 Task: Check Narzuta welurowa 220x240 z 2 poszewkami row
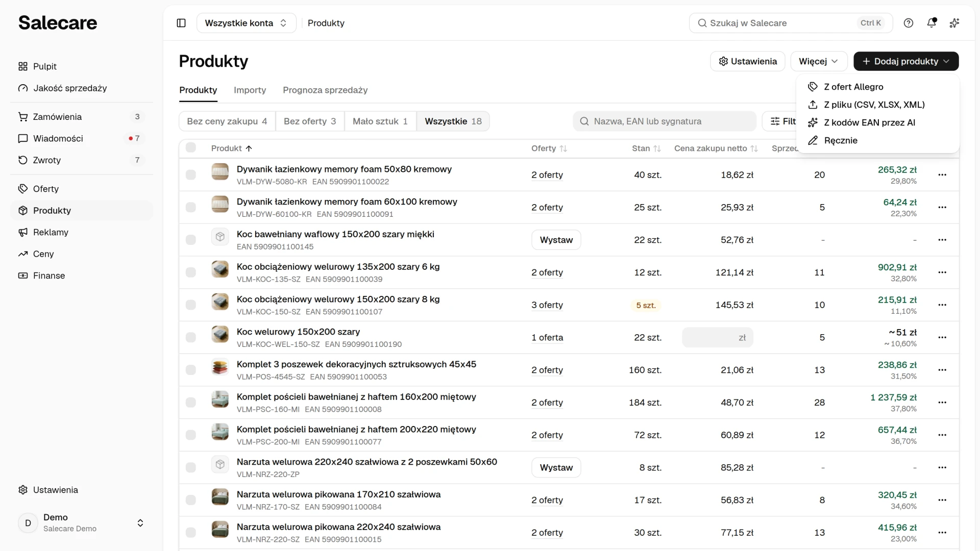tap(191, 467)
